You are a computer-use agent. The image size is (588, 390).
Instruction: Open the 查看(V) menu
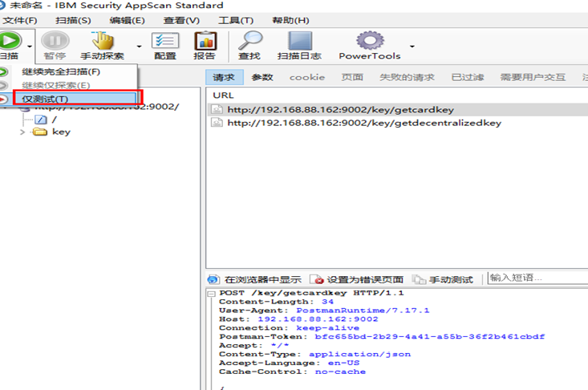181,20
